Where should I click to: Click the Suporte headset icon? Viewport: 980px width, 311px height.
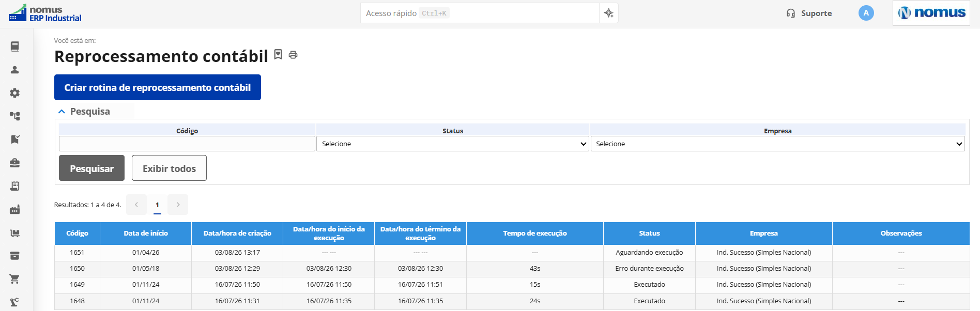click(791, 13)
